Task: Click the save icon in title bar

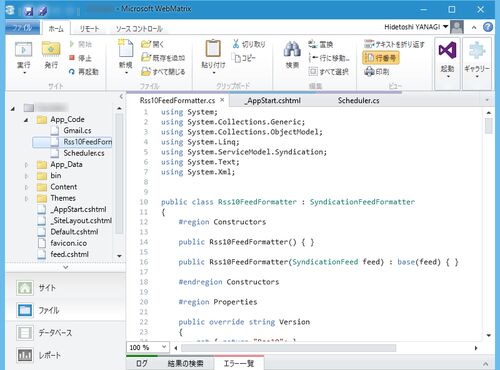Action: pos(29,11)
